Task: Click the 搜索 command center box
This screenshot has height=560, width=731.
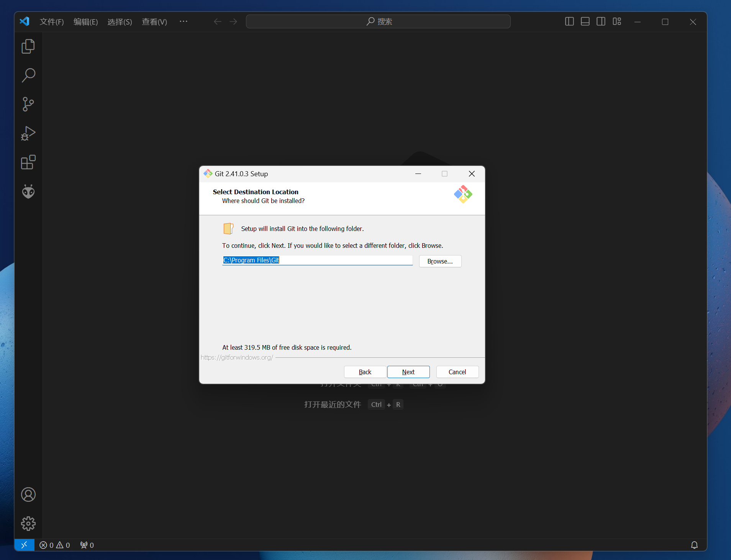Action: 378,21
